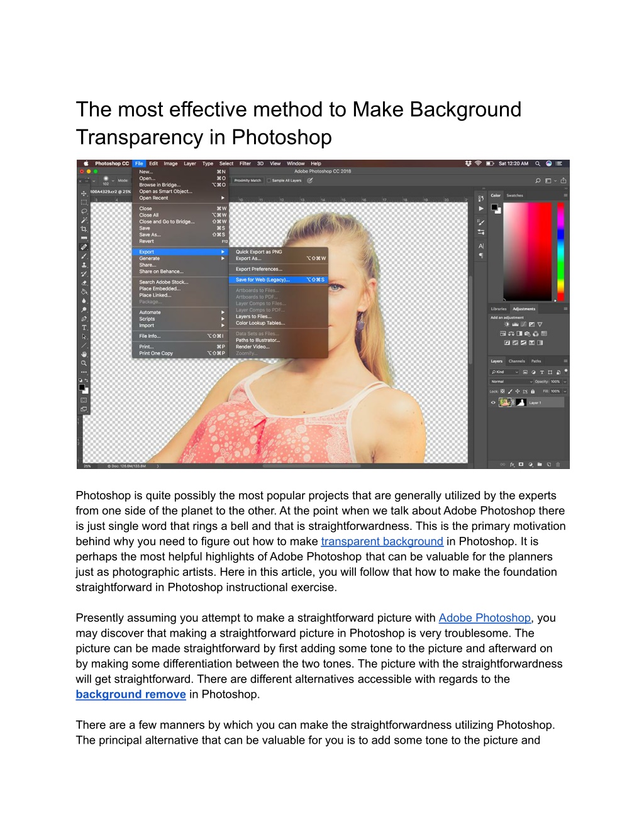Screen dimensions: 644x833
Task: Select the Lasso tool
Action: point(84,211)
